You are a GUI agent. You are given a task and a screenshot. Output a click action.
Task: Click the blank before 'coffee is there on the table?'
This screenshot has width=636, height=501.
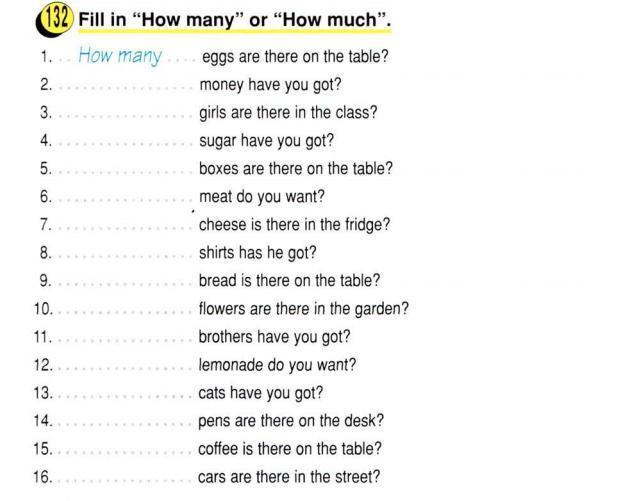coord(126,452)
